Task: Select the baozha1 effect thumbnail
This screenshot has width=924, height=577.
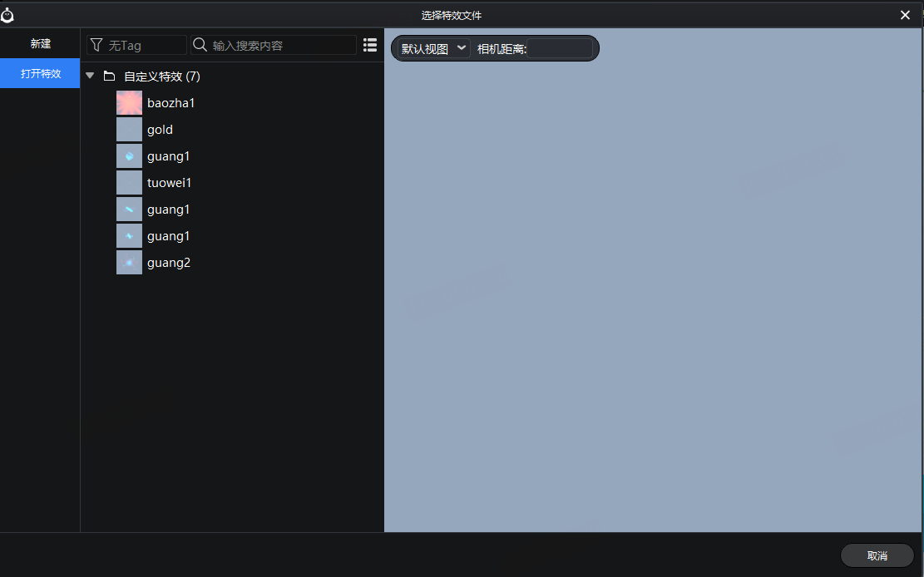Action: coord(129,103)
